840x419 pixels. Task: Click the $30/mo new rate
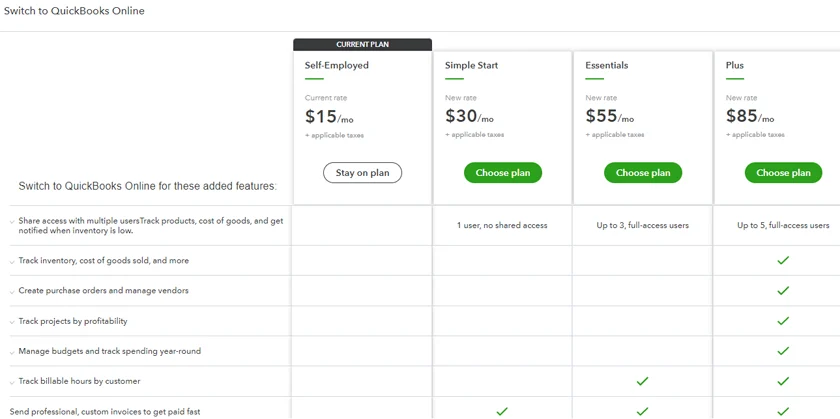pos(469,116)
